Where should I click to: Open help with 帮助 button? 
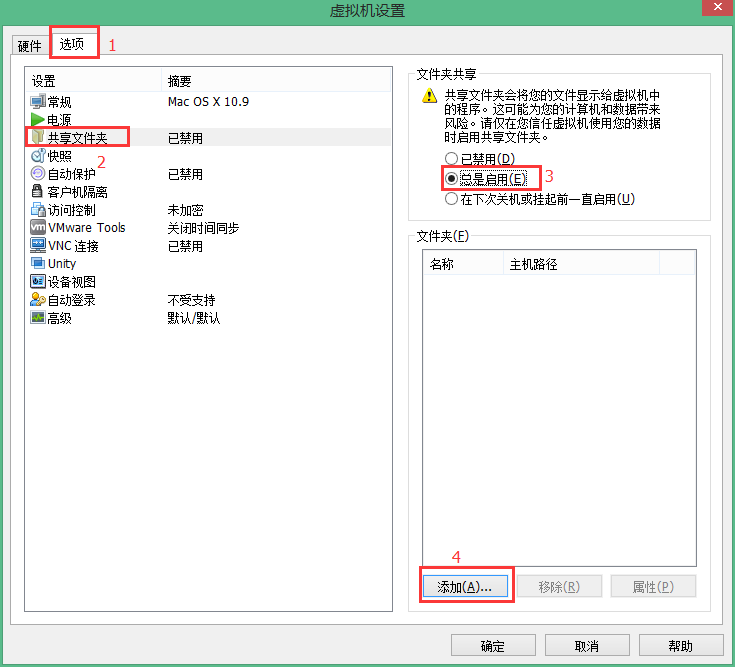click(681, 646)
